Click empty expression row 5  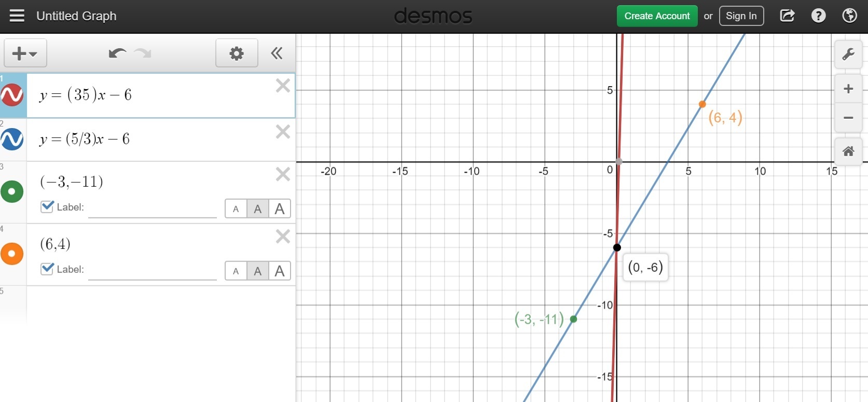pos(161,304)
